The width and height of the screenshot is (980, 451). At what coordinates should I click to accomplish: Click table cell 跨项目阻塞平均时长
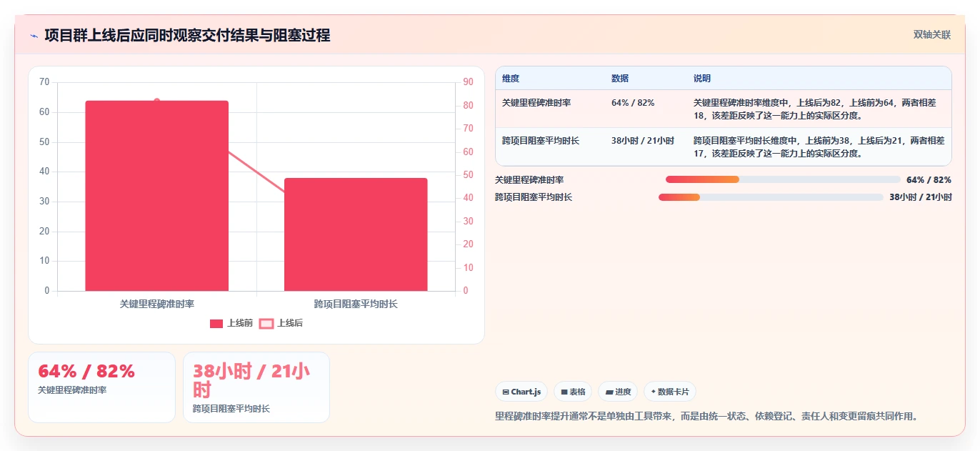pyautogui.click(x=541, y=141)
